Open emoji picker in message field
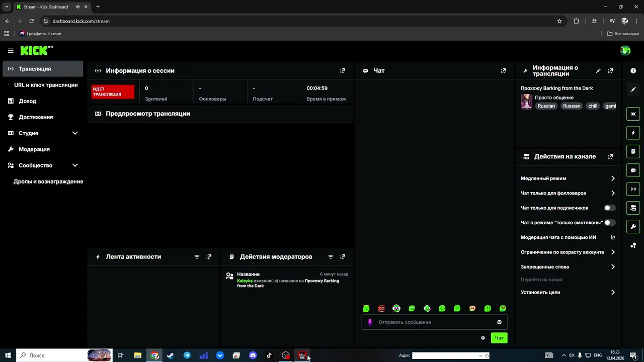Screen dimensions: 644x362 pos(499,322)
